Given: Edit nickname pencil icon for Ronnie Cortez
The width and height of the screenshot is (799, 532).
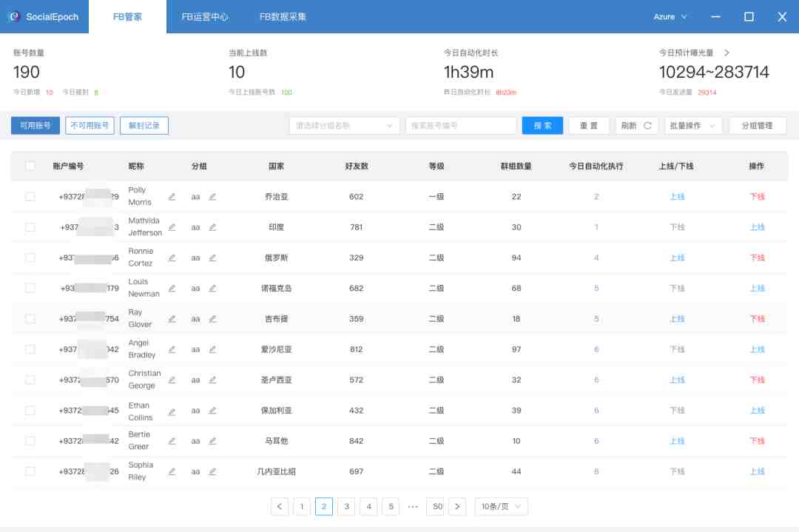Looking at the screenshot, I should (172, 257).
